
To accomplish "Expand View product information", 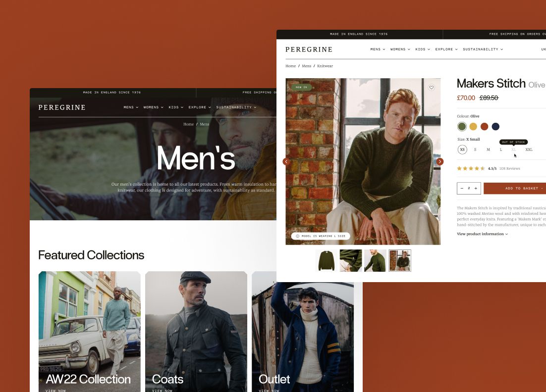I will [482, 234].
